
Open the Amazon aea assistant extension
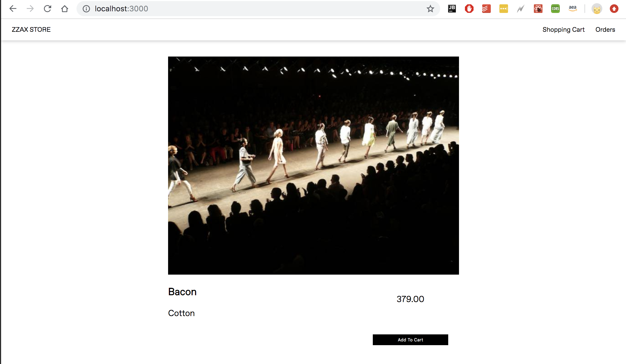click(573, 9)
